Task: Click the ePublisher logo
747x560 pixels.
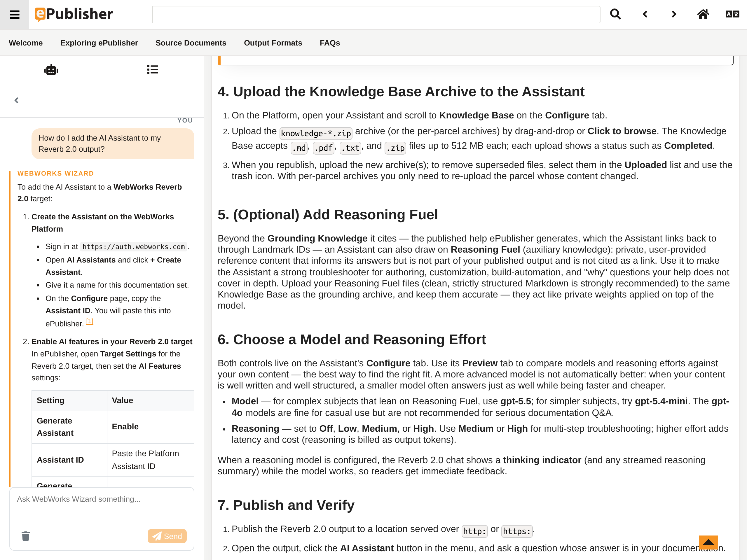Action: (74, 14)
